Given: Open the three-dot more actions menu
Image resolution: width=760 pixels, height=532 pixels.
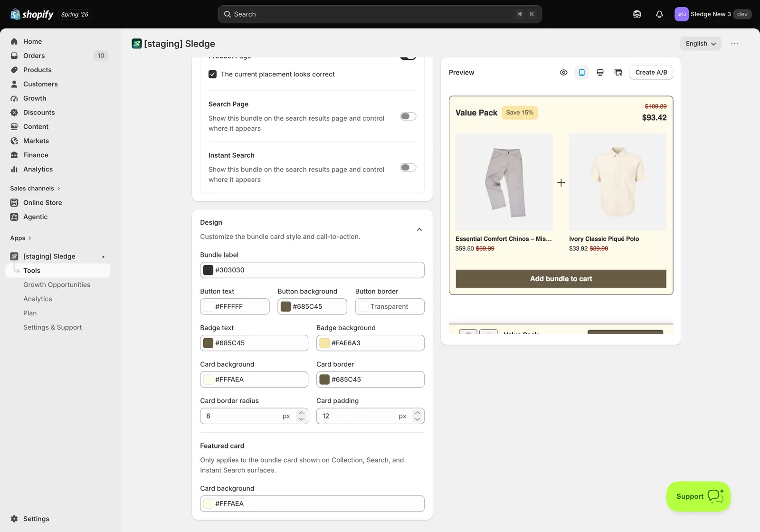Looking at the screenshot, I should (x=735, y=44).
